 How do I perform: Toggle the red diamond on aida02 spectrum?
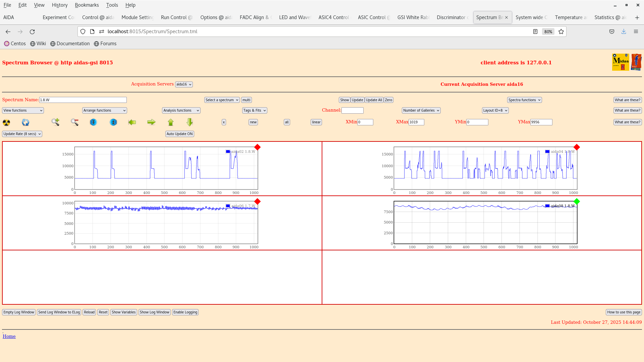[257, 147]
